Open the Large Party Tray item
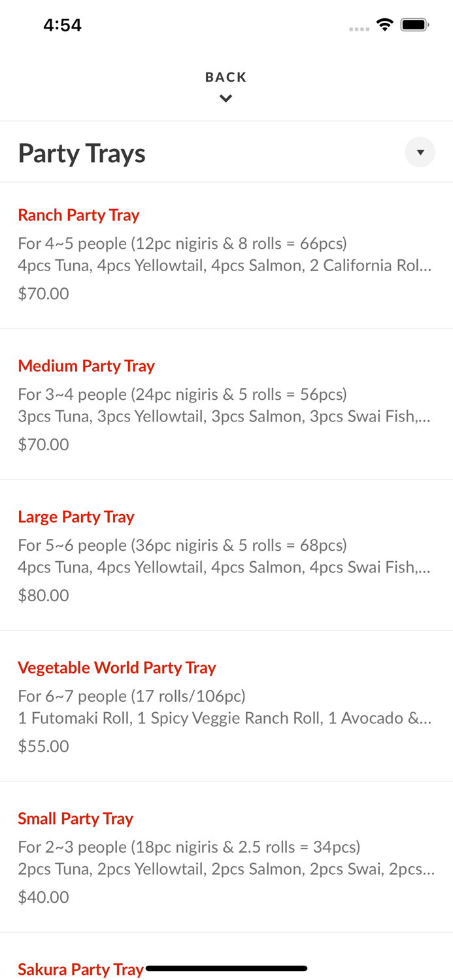453x980 pixels. pyautogui.click(x=76, y=517)
